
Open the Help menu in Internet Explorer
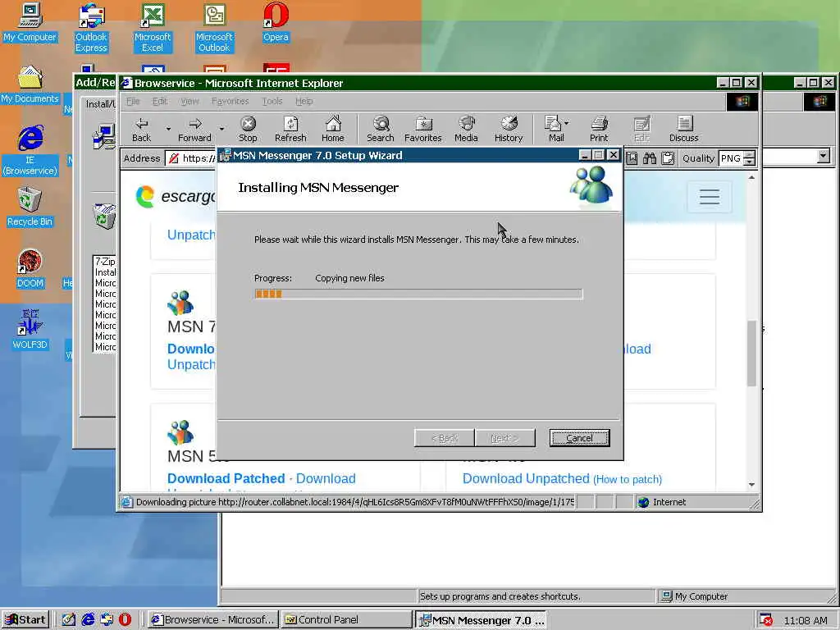[304, 101]
